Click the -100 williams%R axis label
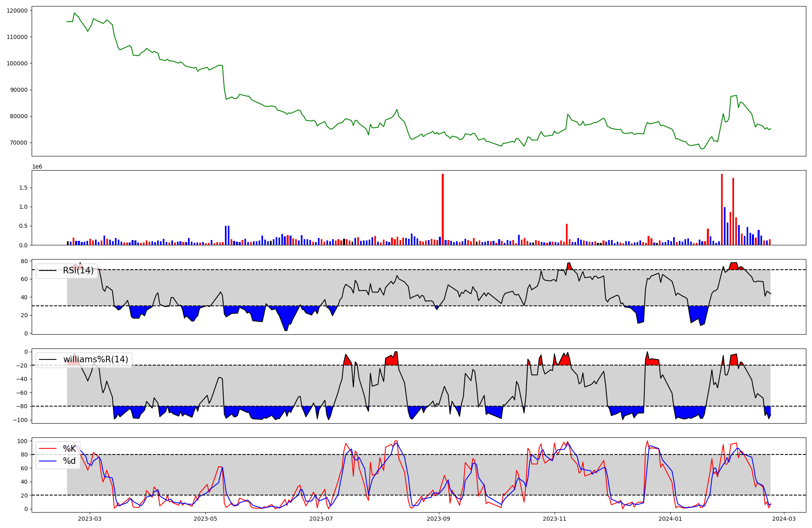Image resolution: width=812 pixels, height=528 pixels. point(20,420)
